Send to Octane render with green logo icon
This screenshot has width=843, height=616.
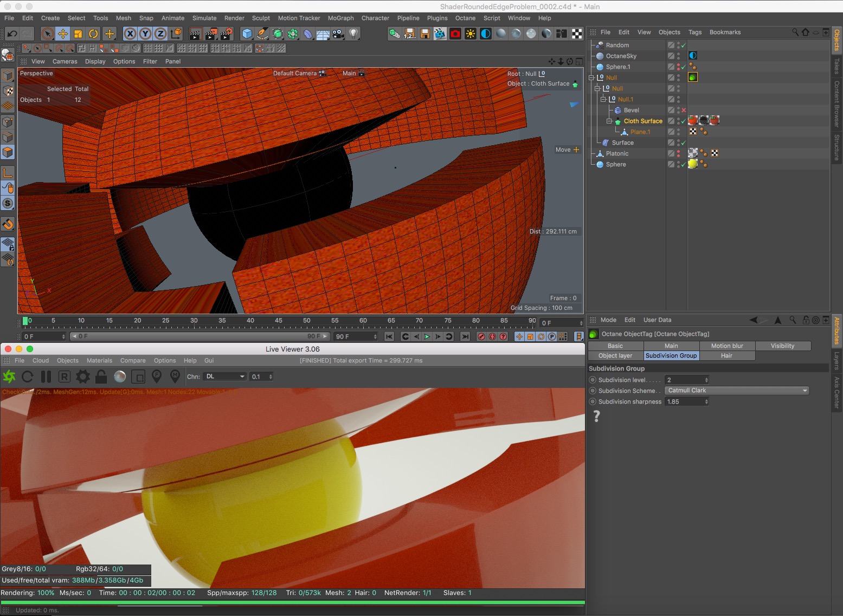coord(9,377)
